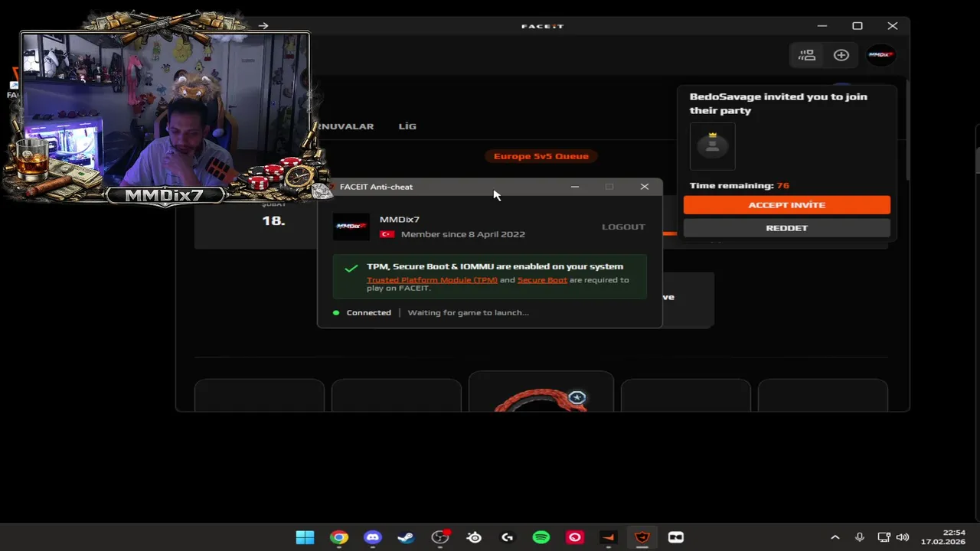Click the green checkmark status icon

pos(351,269)
